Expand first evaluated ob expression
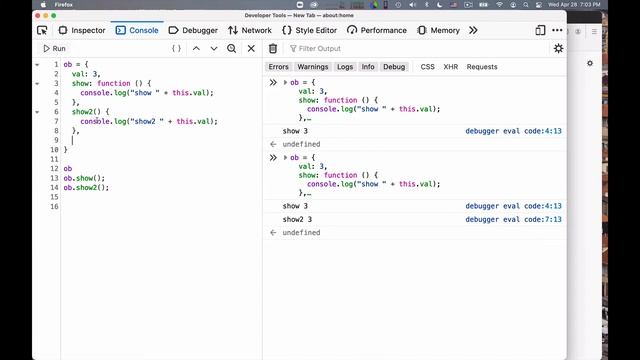The image size is (640, 360). [x=285, y=82]
